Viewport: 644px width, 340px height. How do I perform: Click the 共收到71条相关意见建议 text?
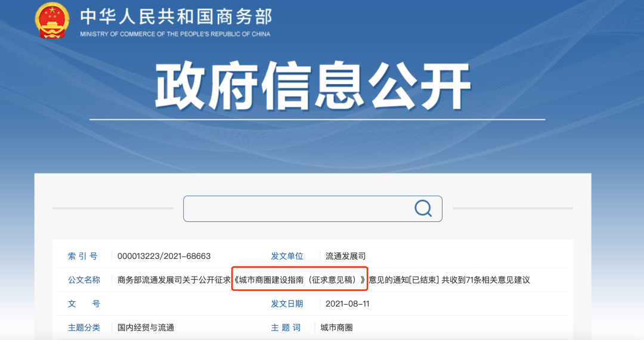pyautogui.click(x=486, y=280)
